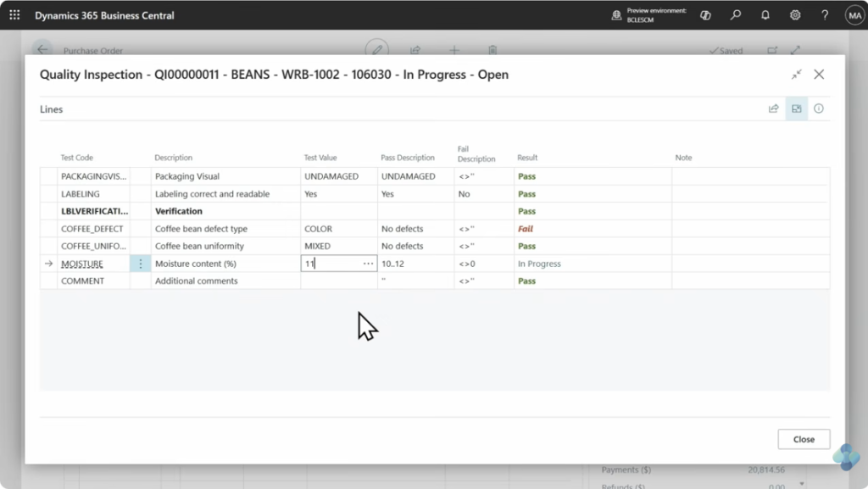The width and height of the screenshot is (868, 489).
Task: Open the Copilot icon in top bar
Action: click(705, 15)
